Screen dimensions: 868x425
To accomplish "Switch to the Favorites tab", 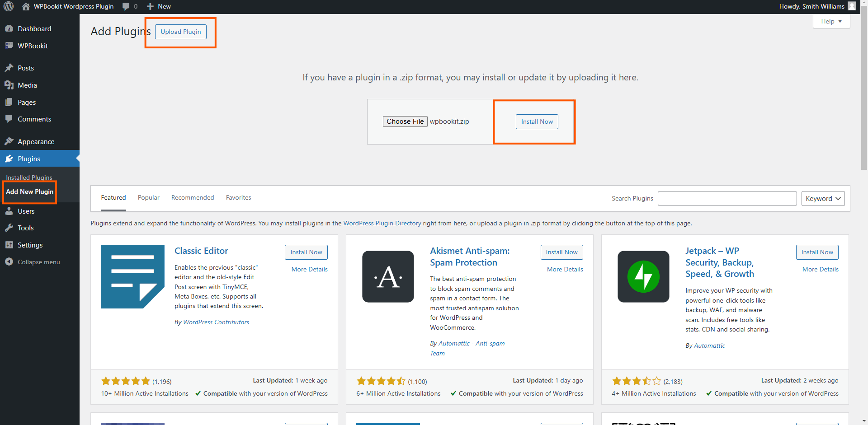I will 239,197.
